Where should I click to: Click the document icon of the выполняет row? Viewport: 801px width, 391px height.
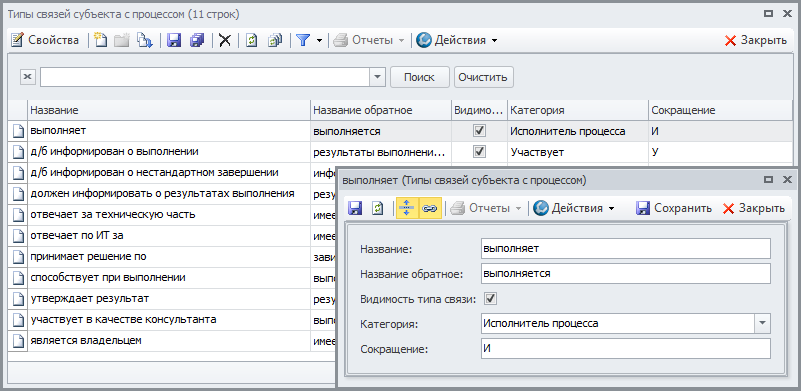[18, 131]
